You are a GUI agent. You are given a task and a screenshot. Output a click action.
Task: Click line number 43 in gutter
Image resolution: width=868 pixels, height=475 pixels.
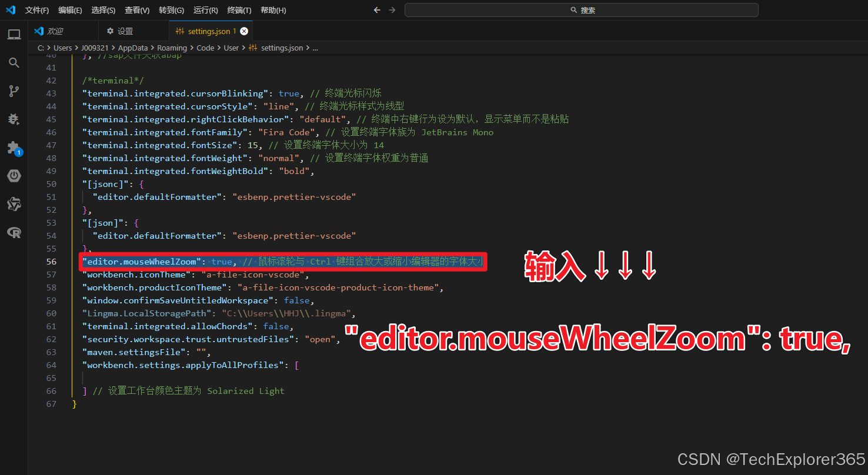[x=51, y=93]
